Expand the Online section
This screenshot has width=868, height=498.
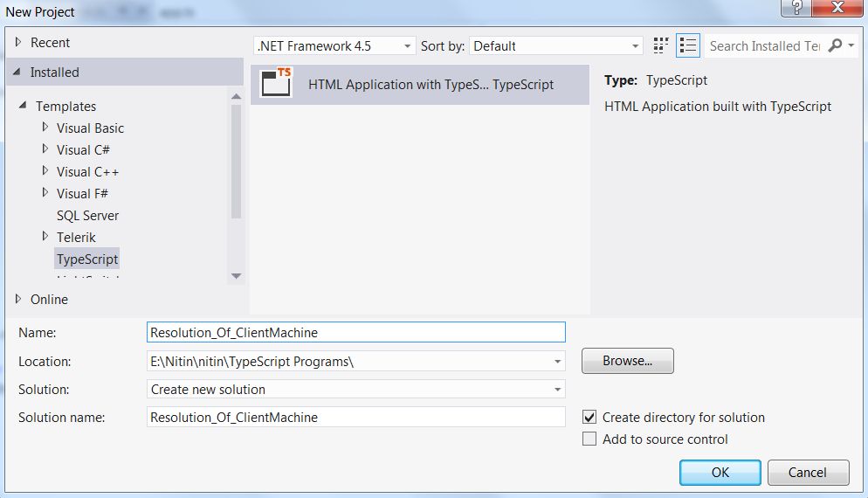coord(18,299)
